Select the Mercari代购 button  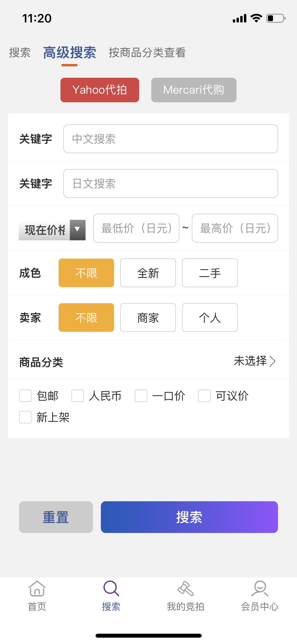(x=194, y=90)
